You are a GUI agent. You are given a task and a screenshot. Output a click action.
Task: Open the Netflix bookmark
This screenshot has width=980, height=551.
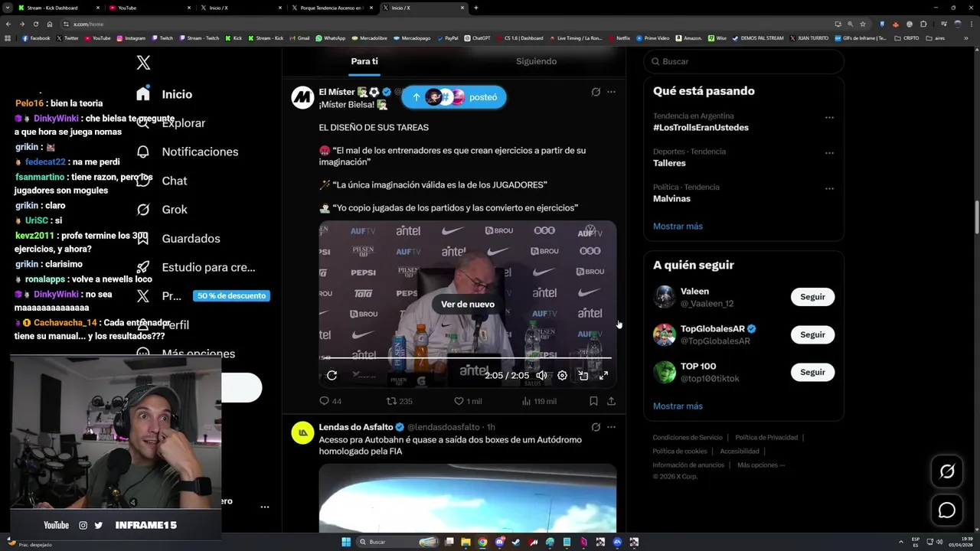pos(619,38)
